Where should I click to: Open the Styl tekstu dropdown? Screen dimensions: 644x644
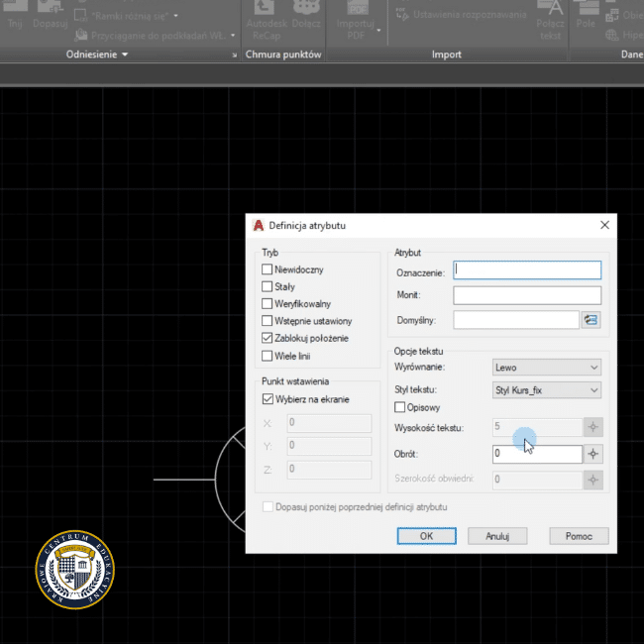pos(547,390)
